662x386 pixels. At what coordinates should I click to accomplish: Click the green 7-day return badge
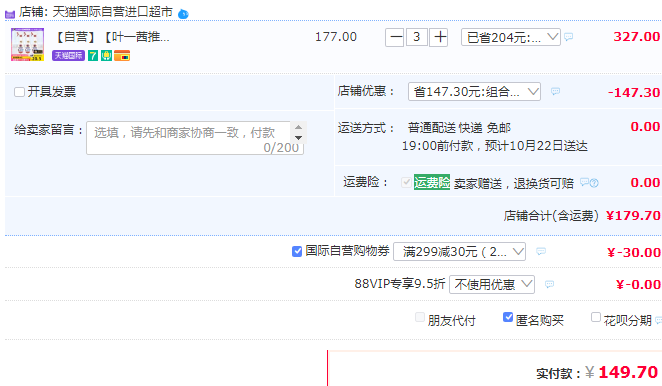(x=93, y=55)
